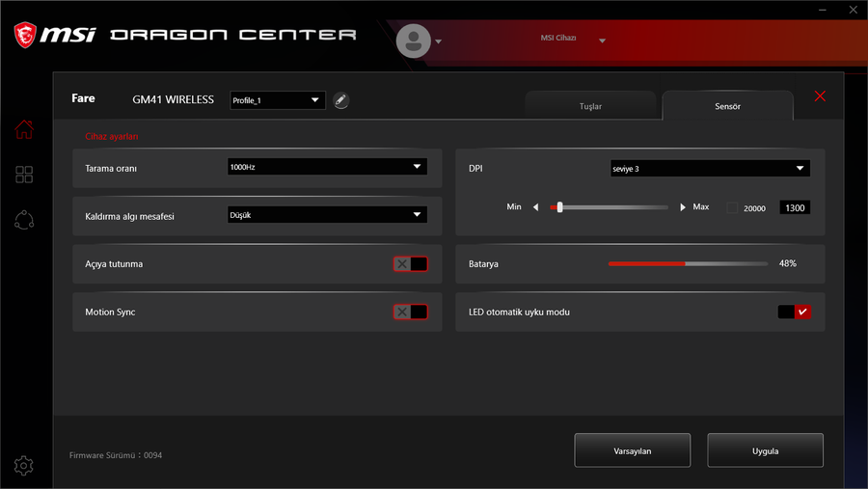Click the Uygula button
This screenshot has height=489, width=868.
765,450
